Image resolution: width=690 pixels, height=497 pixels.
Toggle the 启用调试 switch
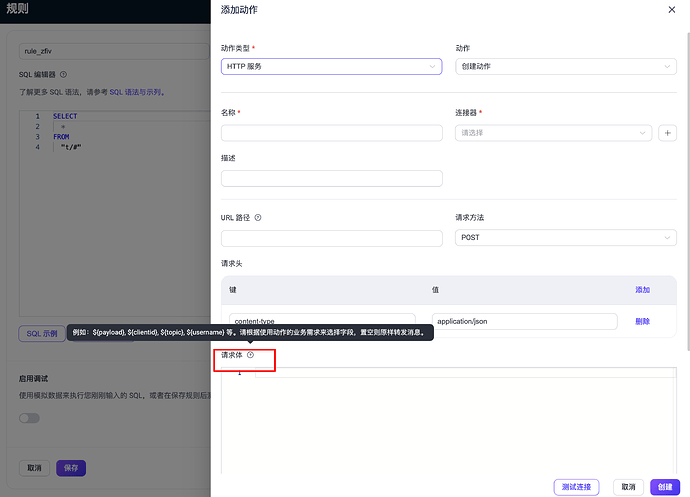tap(30, 418)
